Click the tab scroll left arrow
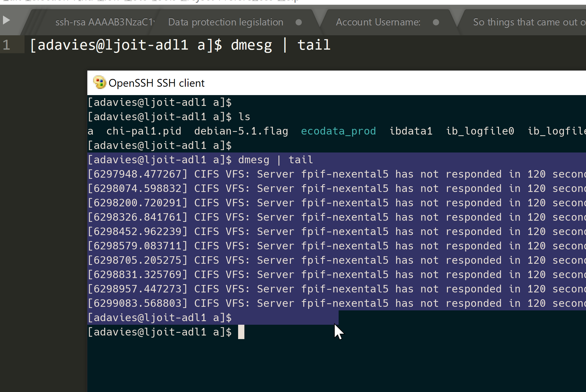Viewport: 586px width, 392px height. coord(6,20)
